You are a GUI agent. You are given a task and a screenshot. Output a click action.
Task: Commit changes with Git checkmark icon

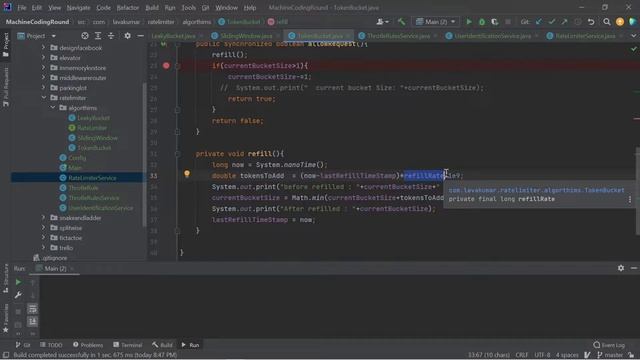[x=552, y=22]
